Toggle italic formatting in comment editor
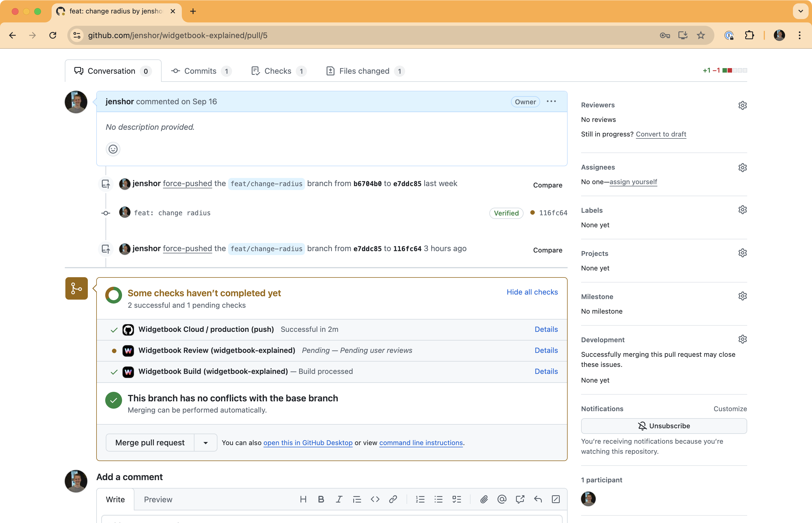The height and width of the screenshot is (523, 812). coord(339,499)
